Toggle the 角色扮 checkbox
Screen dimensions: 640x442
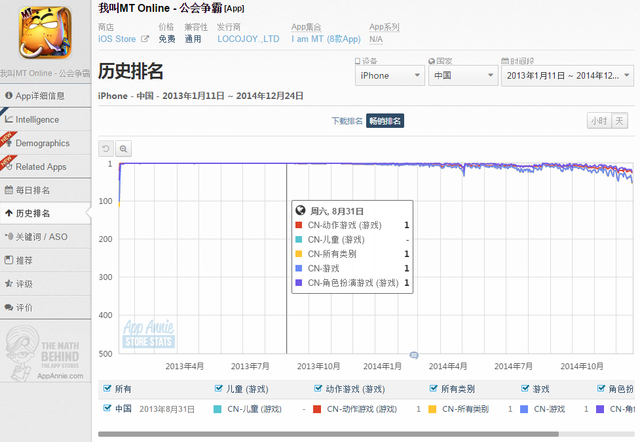[601, 388]
